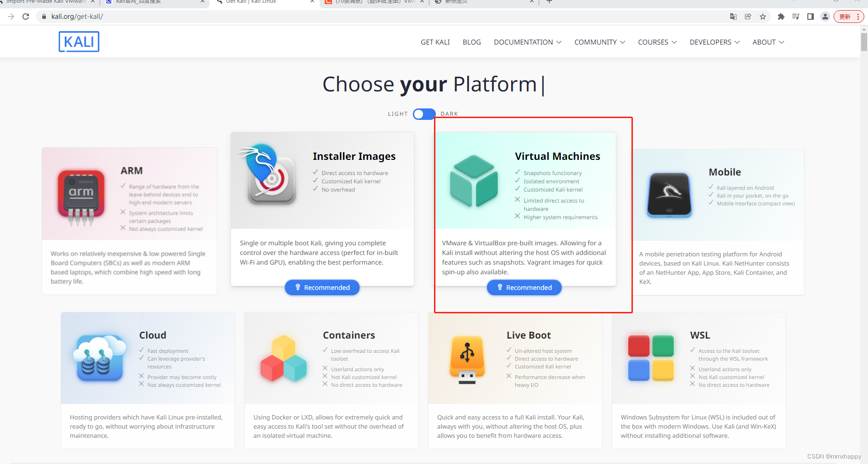The height and width of the screenshot is (464, 868).
Task: Open the browser side panel icon
Action: pyautogui.click(x=811, y=17)
